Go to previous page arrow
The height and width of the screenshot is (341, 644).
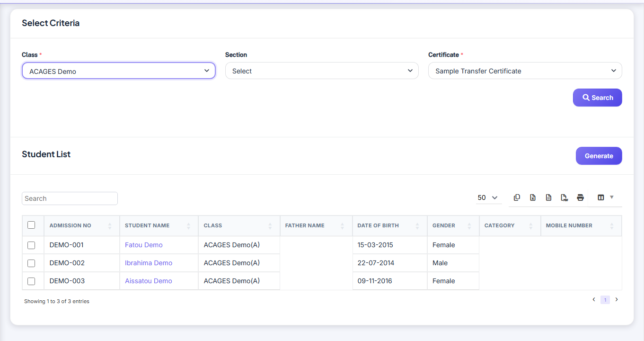click(x=594, y=299)
